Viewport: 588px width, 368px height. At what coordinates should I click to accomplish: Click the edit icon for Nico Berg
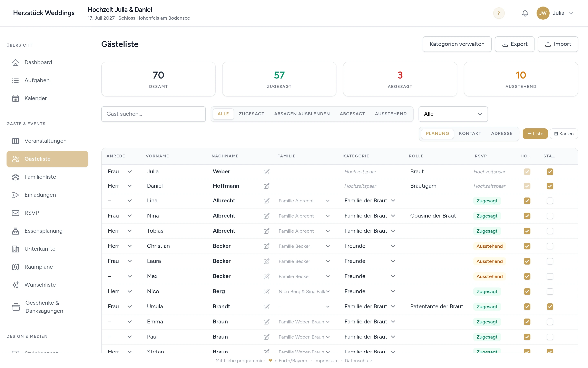coord(267,292)
